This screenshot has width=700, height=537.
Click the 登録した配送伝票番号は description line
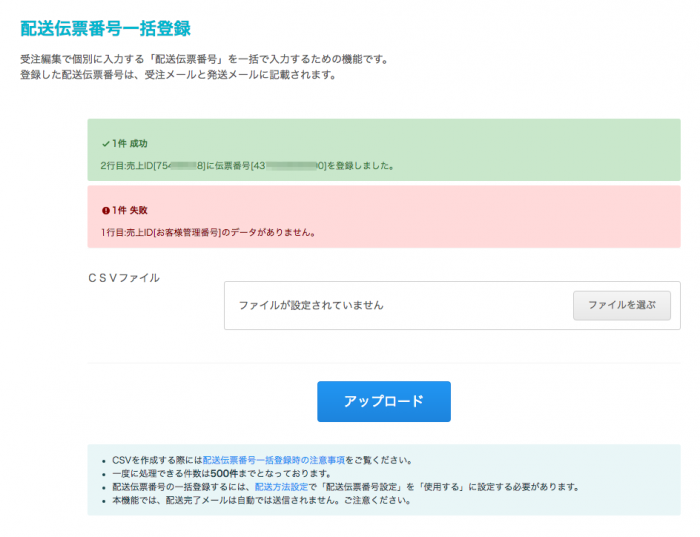[178, 75]
